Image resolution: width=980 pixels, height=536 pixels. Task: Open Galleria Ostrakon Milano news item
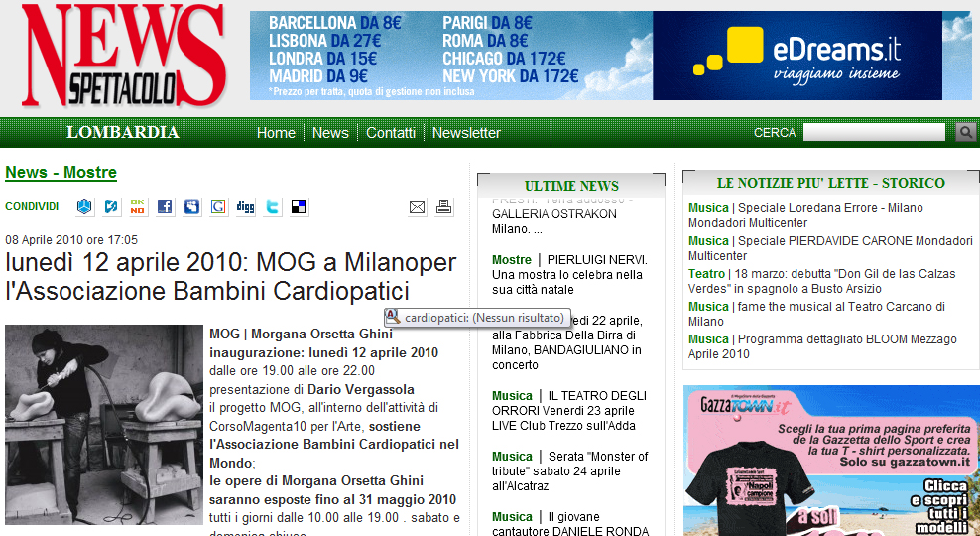coord(562,214)
